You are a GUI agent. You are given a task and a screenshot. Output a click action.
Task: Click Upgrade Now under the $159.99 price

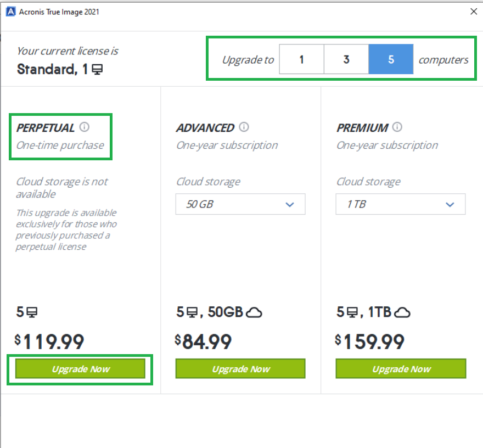point(400,368)
